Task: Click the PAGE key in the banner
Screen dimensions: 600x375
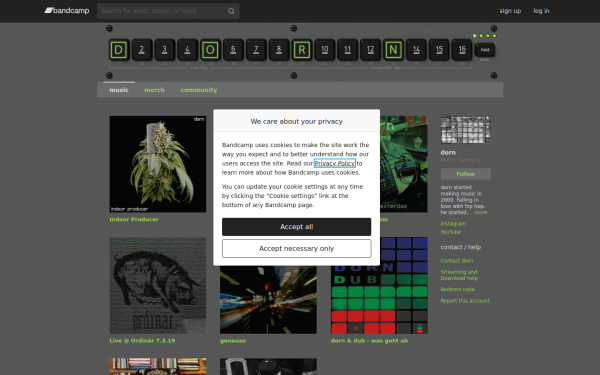Action: pyautogui.click(x=485, y=50)
